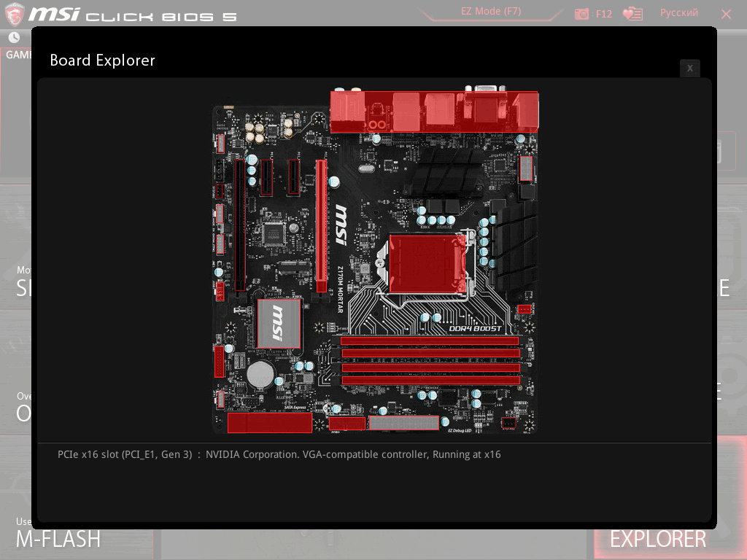Pick the PCIe x1 slot nearest the red x16 slot

click(294, 178)
